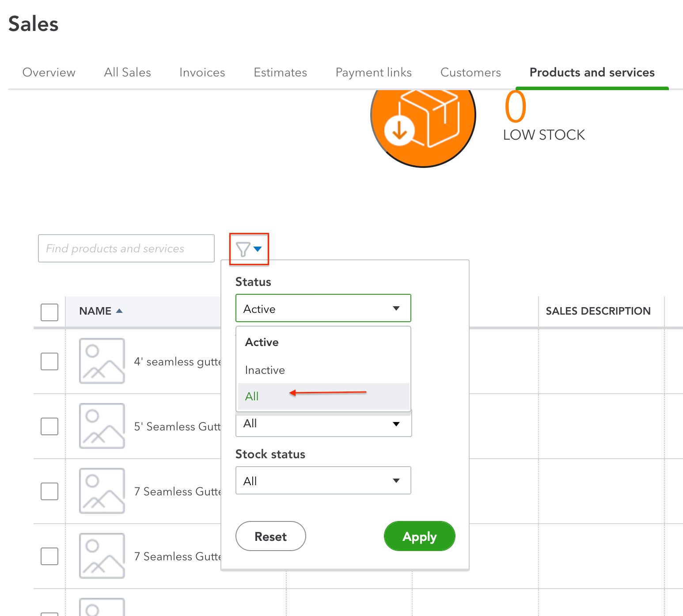Click the last product image placeholder at bottom
The height and width of the screenshot is (616, 683).
tap(102, 608)
